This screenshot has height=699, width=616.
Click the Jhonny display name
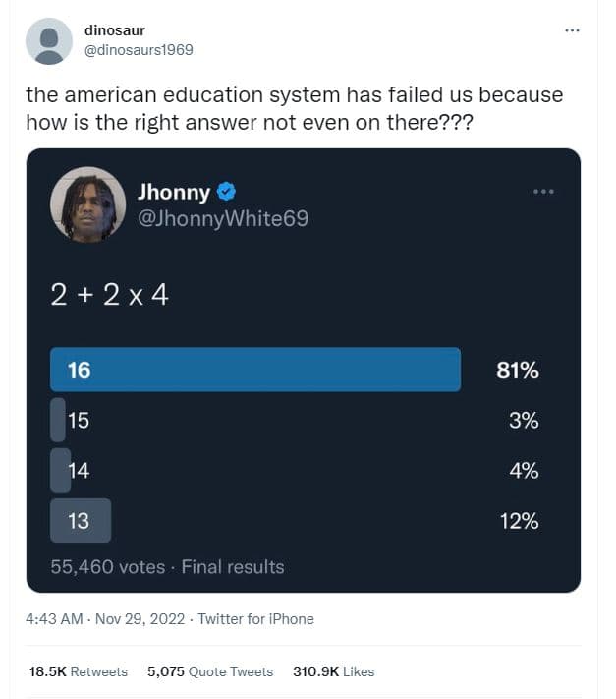coord(174,192)
